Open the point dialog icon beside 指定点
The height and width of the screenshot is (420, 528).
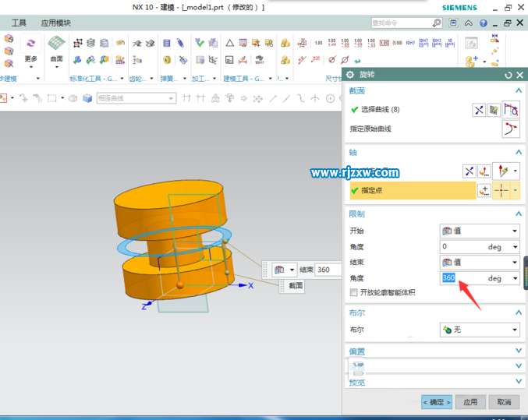click(484, 190)
